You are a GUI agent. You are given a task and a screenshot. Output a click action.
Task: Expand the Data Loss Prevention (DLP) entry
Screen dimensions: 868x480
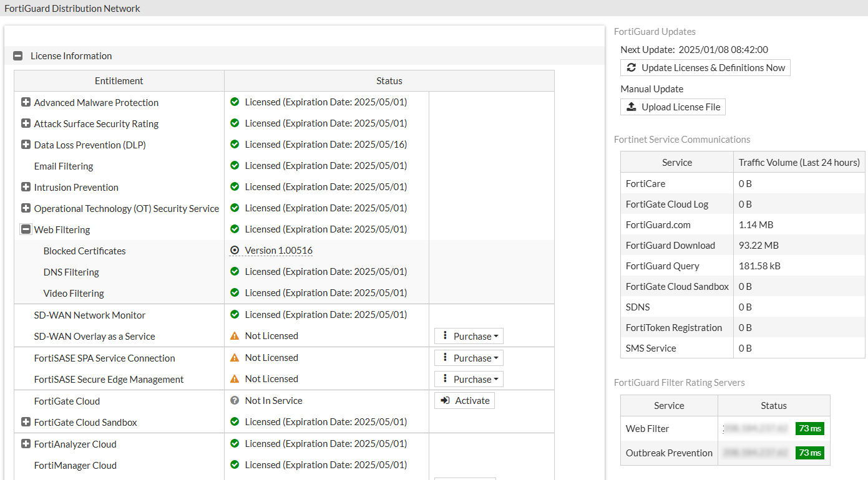(x=26, y=145)
